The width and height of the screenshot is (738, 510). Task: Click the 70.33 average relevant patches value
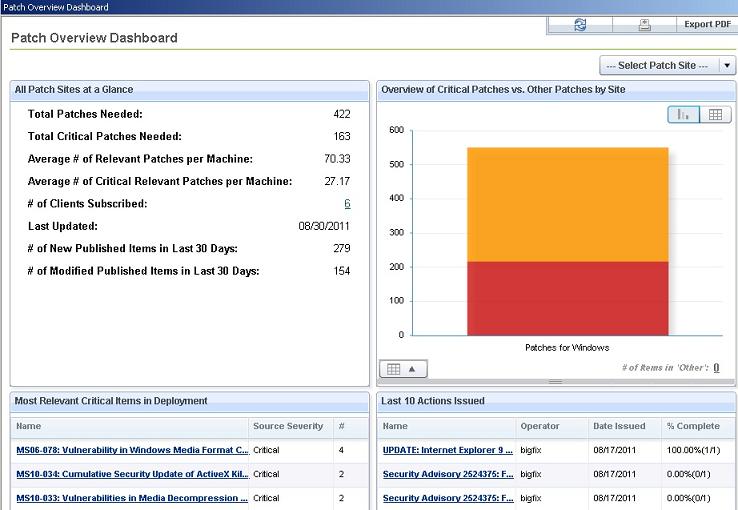tap(337, 159)
